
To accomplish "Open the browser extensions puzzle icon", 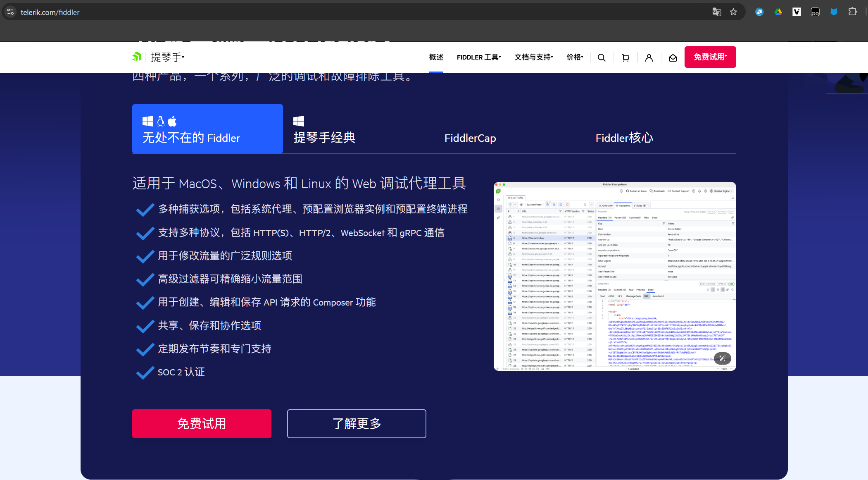I will pyautogui.click(x=852, y=12).
